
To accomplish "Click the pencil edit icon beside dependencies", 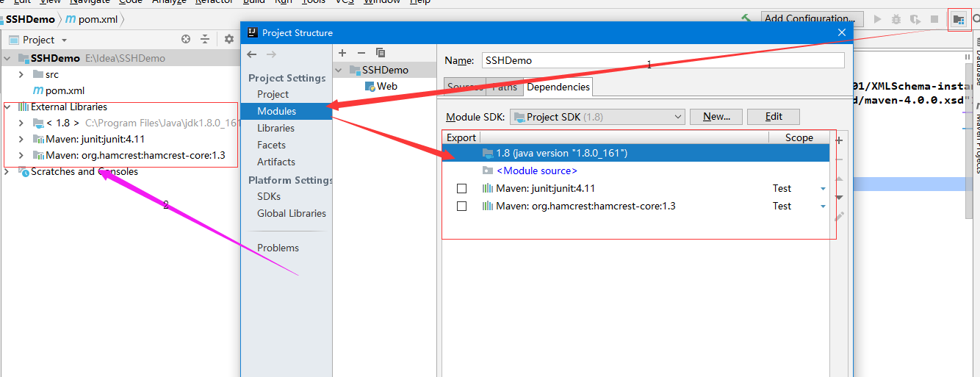I will click(x=839, y=216).
